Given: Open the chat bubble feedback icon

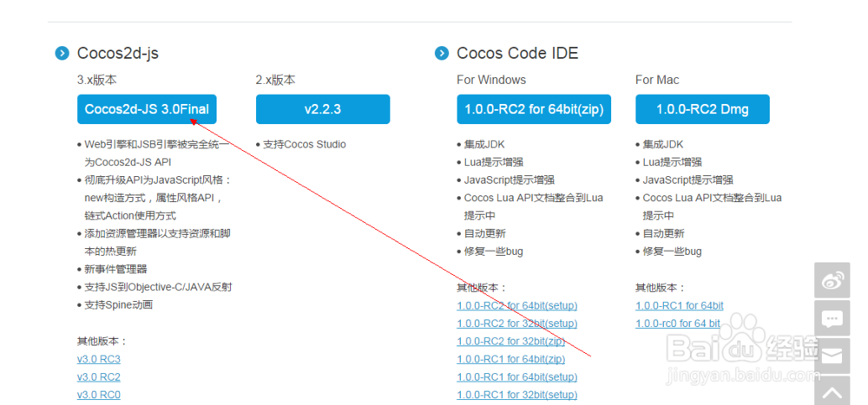Looking at the screenshot, I should 832,318.
